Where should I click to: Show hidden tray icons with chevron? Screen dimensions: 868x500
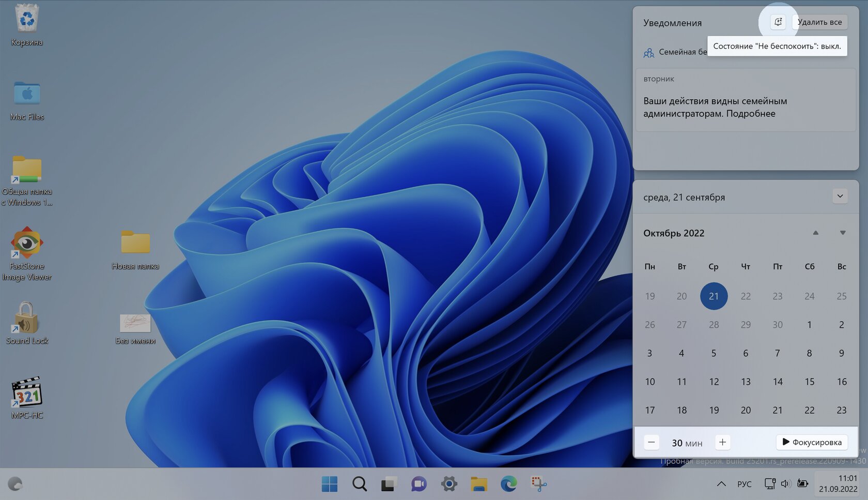[x=721, y=484]
